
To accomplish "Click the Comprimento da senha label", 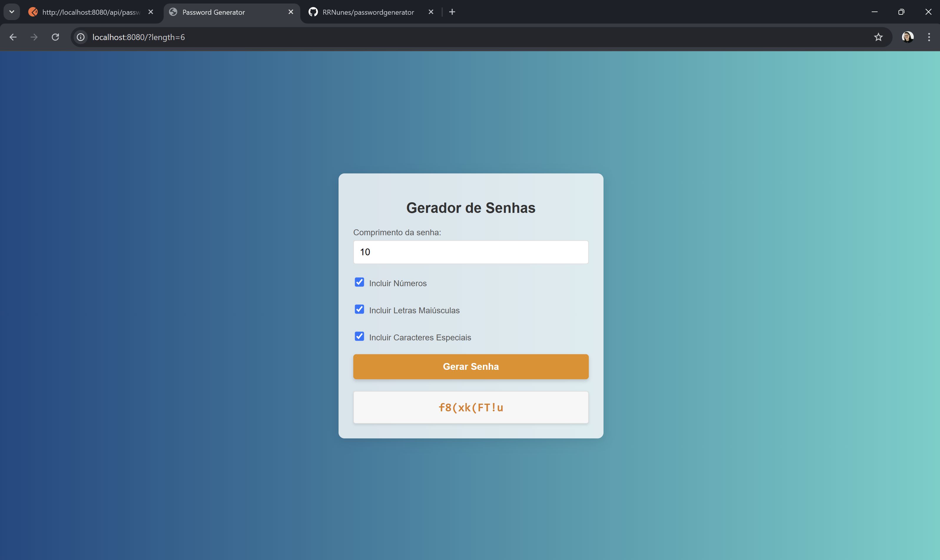I will 397,233.
